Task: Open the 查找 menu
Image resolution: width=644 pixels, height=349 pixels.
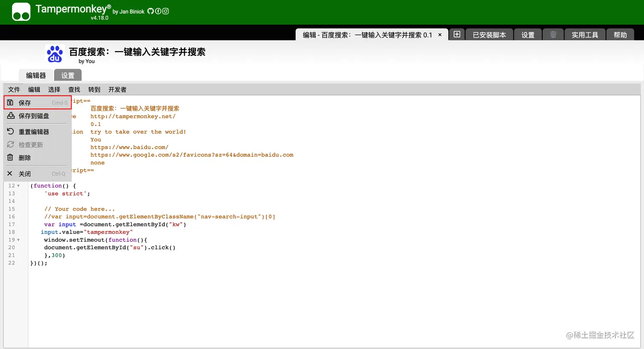Action: [x=74, y=89]
